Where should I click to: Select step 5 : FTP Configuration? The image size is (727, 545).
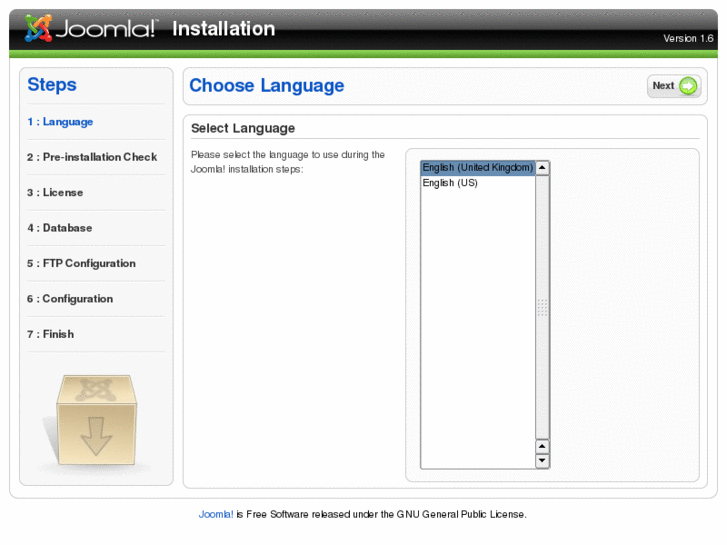click(x=81, y=263)
